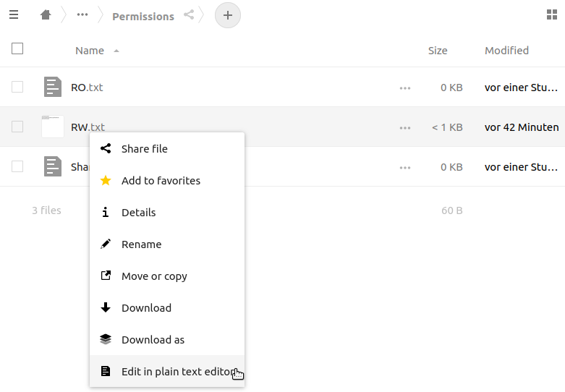Go to the Home folder icon

[x=46, y=14]
